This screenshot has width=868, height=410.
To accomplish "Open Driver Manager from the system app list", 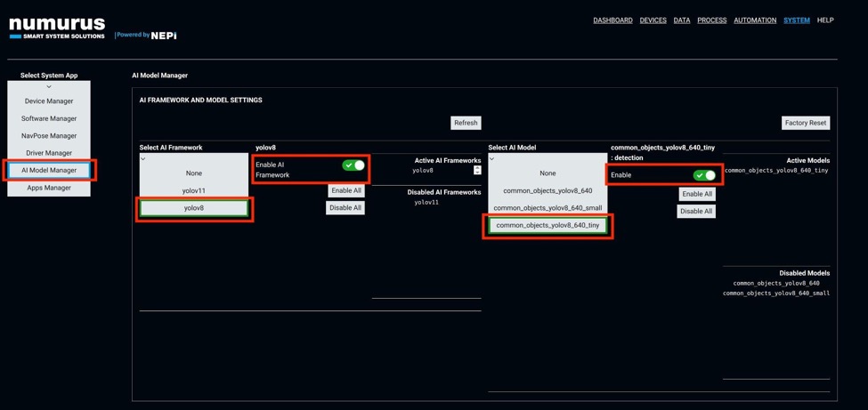I will (x=49, y=153).
